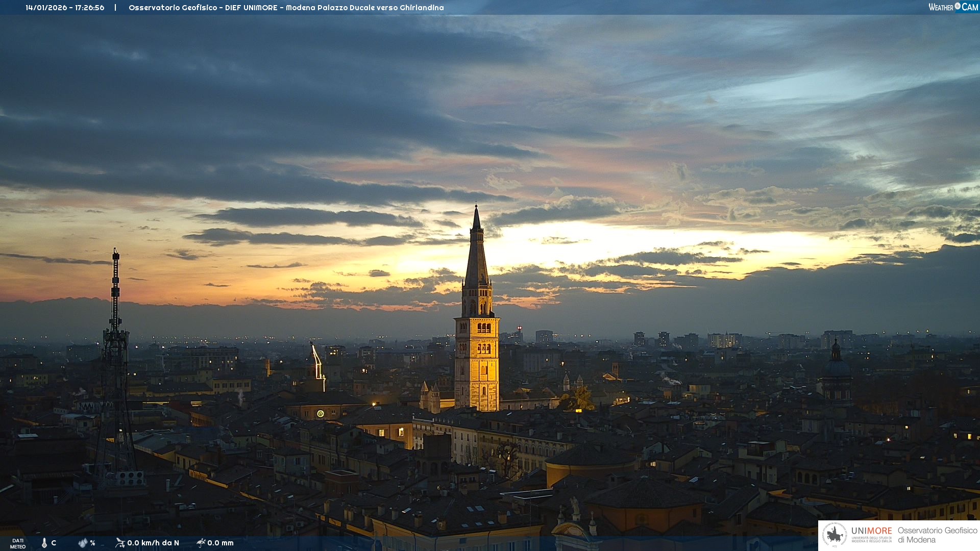Viewport: 980px width, 551px height.
Task: Click the thermometer temperature icon
Action: [x=44, y=543]
